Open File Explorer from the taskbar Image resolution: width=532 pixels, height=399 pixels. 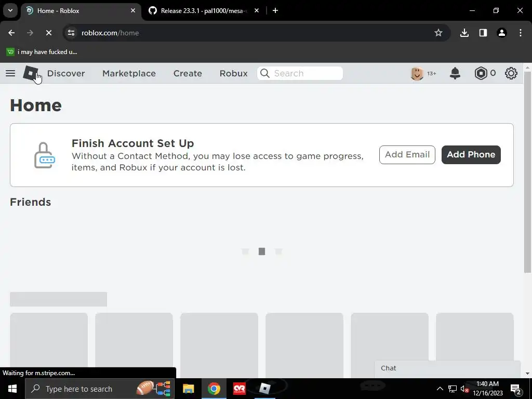[x=188, y=389]
